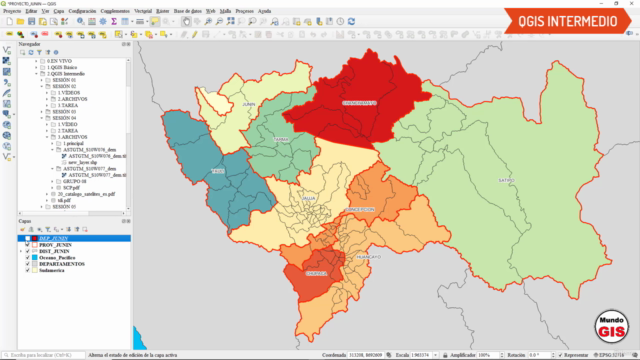Click the Temporal controller clock icon
The image size is (640, 360).
pos(340,21)
